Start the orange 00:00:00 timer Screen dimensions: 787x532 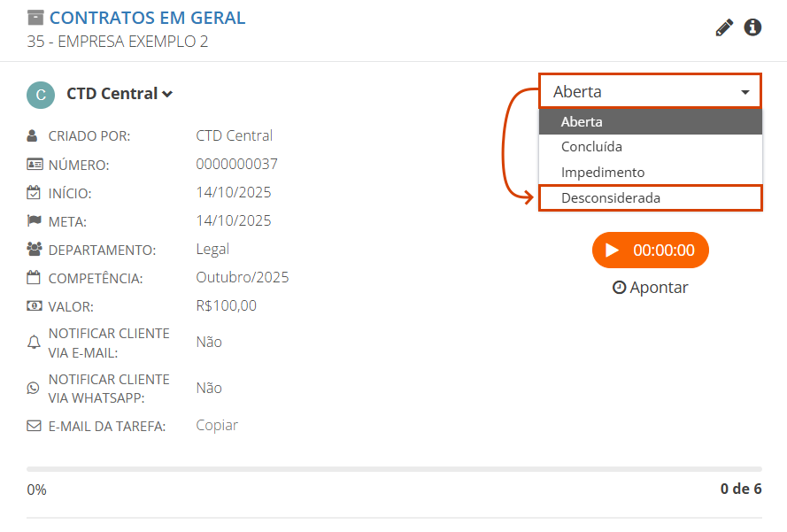[x=650, y=251]
